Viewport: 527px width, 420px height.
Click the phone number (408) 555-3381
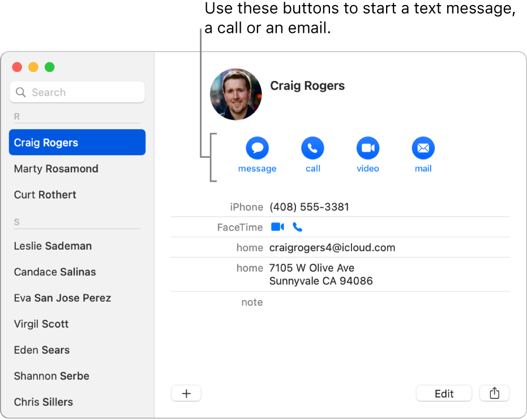(x=309, y=207)
